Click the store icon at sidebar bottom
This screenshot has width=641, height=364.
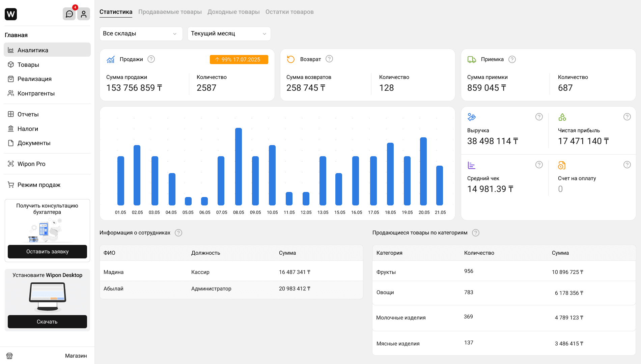[9, 356]
